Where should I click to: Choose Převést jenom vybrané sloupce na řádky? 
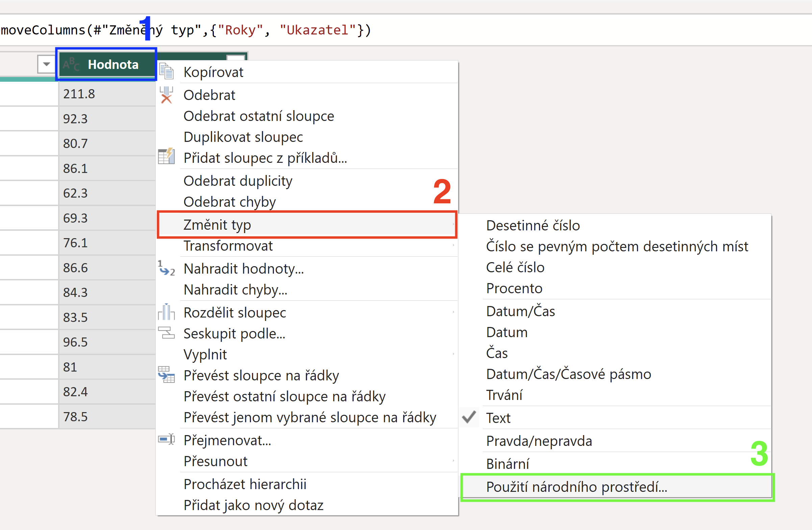[307, 417]
